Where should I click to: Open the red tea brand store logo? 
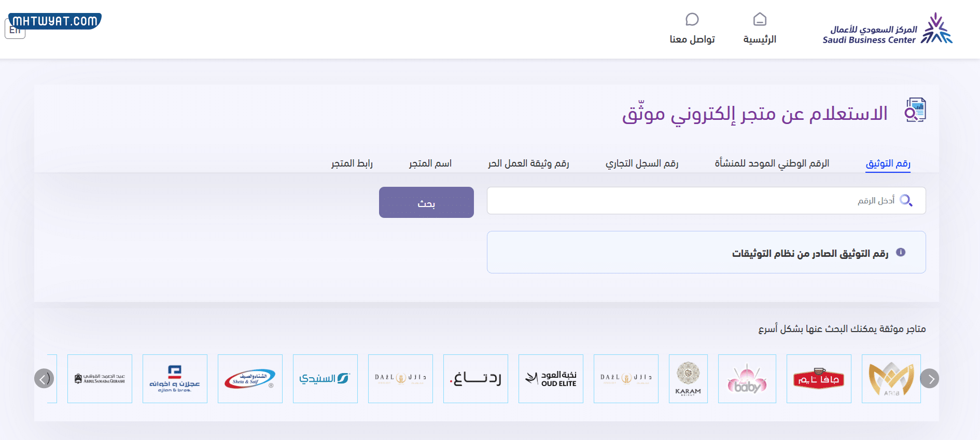[819, 379]
